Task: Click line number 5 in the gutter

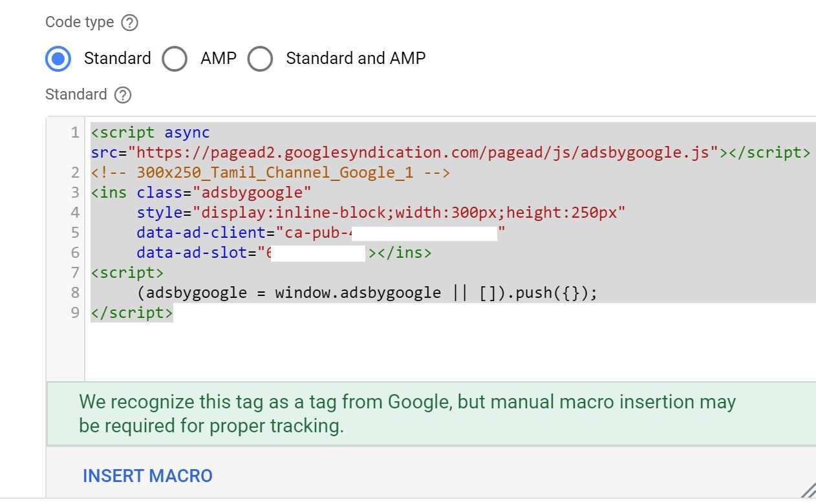Action: pyautogui.click(x=75, y=233)
